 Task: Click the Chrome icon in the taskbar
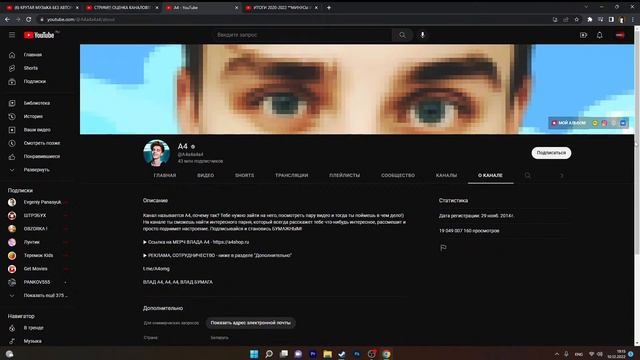coord(386,354)
